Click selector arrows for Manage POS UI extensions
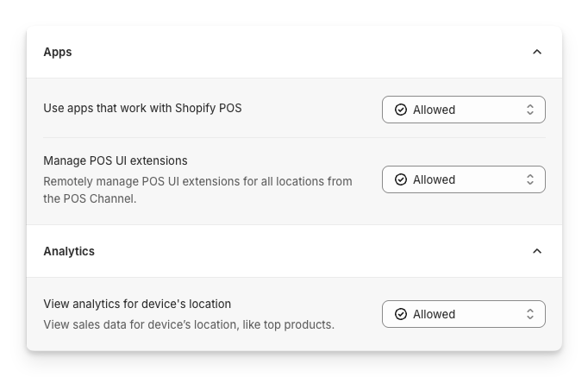The image size is (588, 377). [x=530, y=179]
